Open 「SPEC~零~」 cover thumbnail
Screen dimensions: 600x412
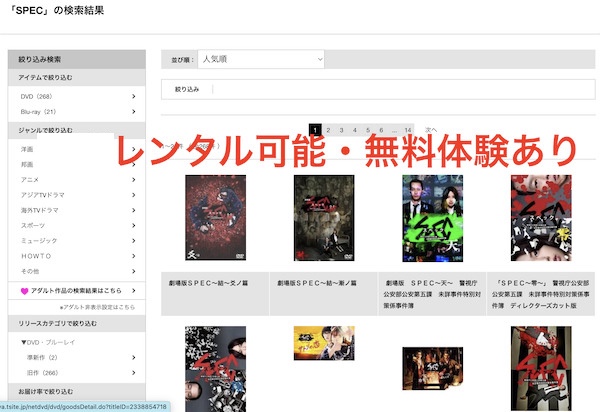click(x=541, y=218)
